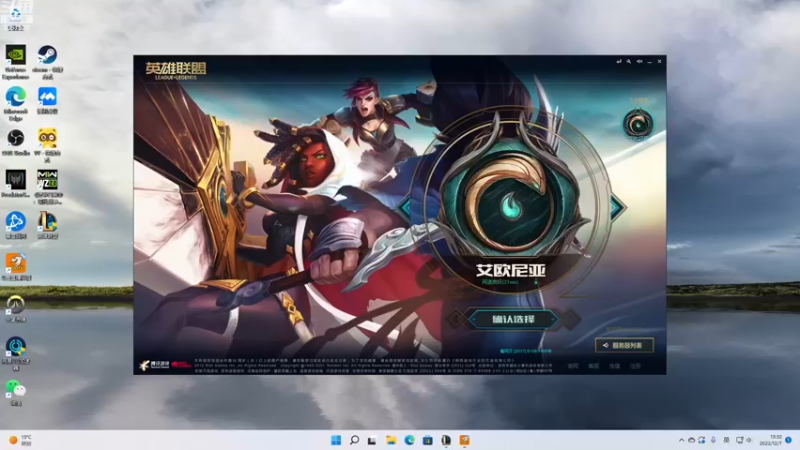Open the 客服 link at launcher bottom
Viewport: 800px width, 450px height.
pyautogui.click(x=593, y=366)
